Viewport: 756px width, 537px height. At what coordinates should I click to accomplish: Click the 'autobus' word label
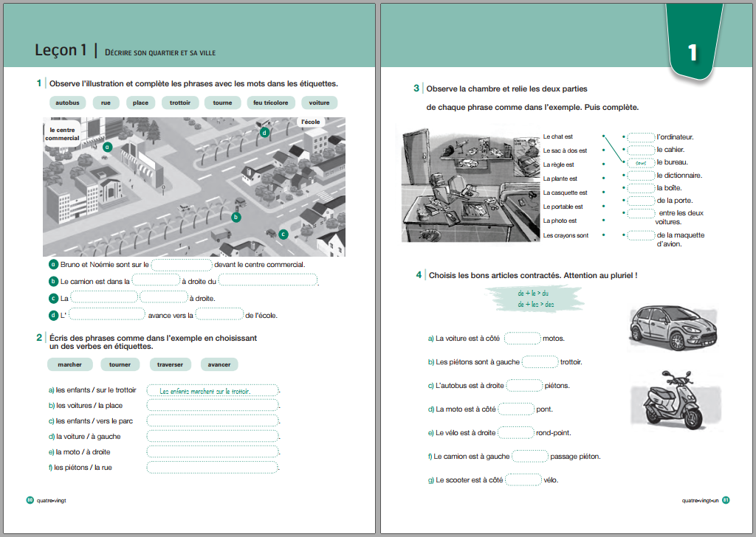coord(67,103)
